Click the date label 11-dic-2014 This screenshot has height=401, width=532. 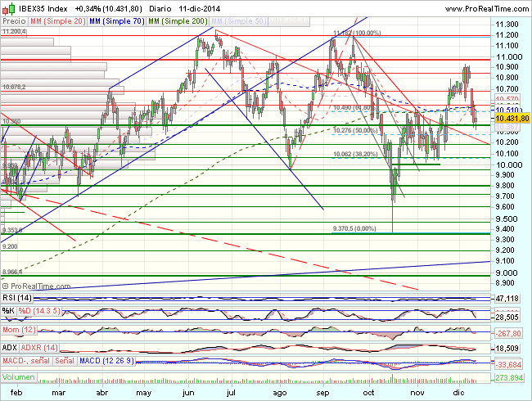200,8
